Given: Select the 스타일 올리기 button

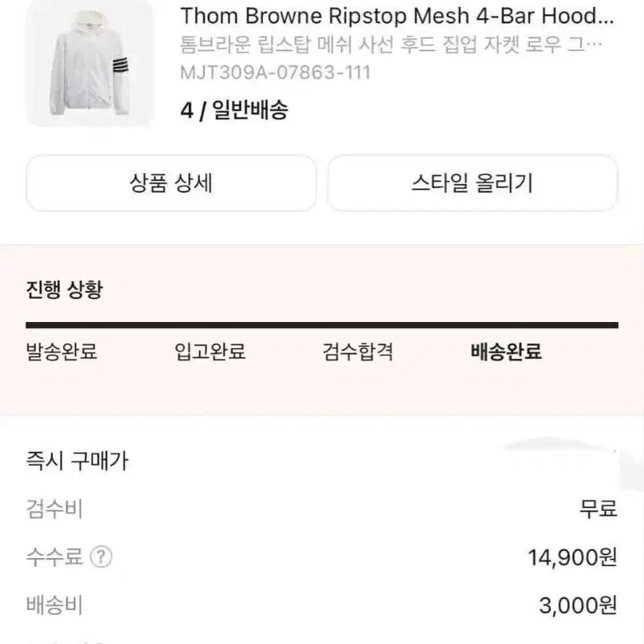Looking at the screenshot, I should pos(472,183).
